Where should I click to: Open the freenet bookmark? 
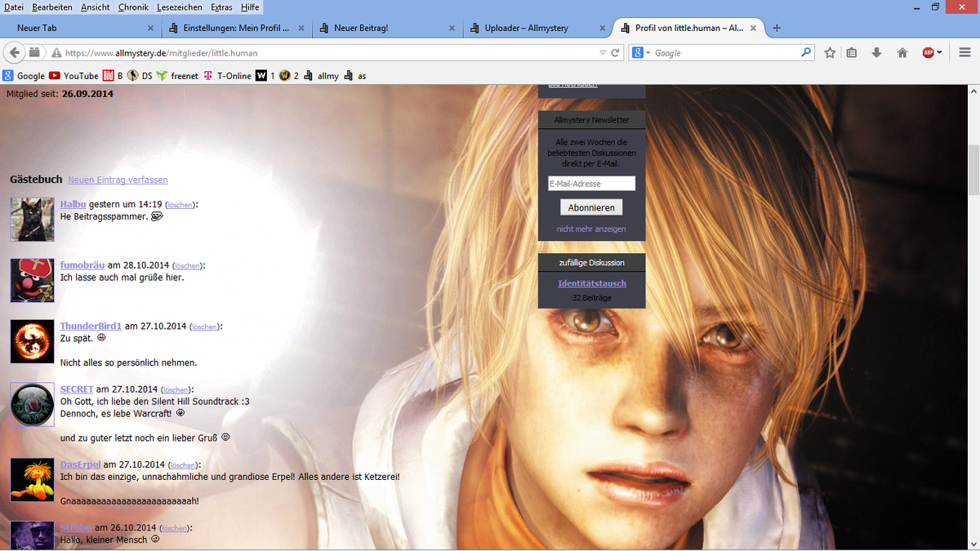[177, 76]
